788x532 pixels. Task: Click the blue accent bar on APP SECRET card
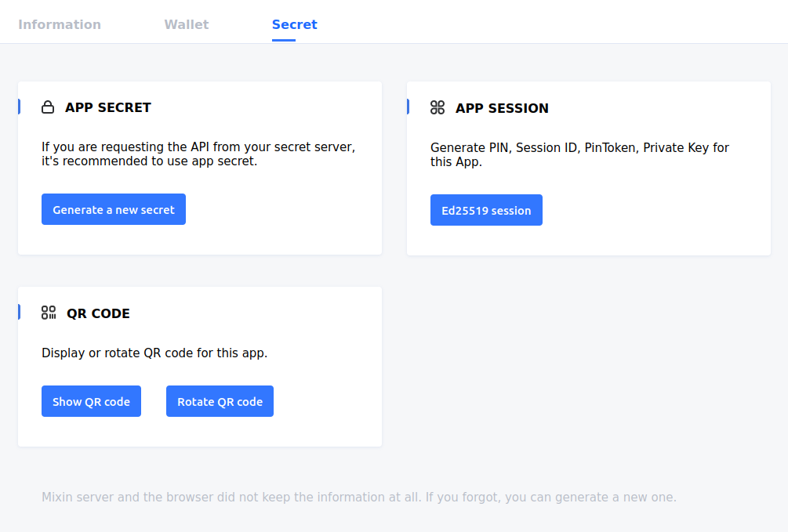(19, 107)
